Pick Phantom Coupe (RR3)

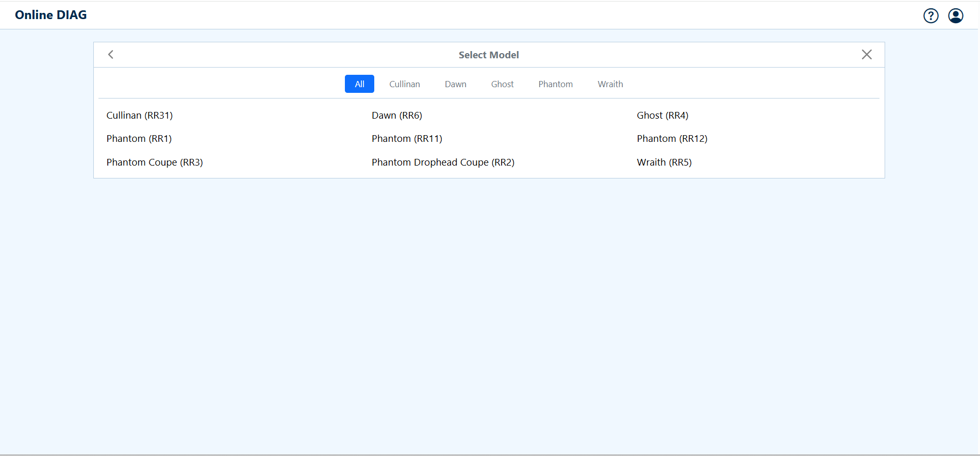155,162
